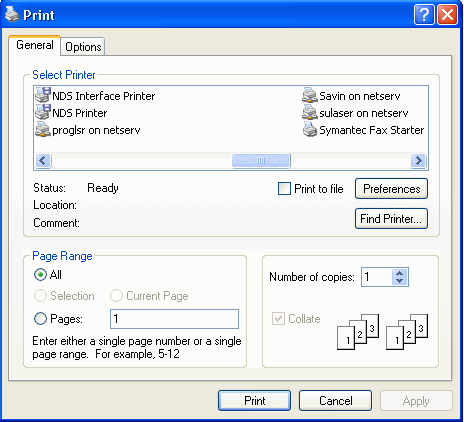Image resolution: width=464 pixels, height=422 pixels.
Task: Click the Find Printer... button
Action: pyautogui.click(x=391, y=219)
